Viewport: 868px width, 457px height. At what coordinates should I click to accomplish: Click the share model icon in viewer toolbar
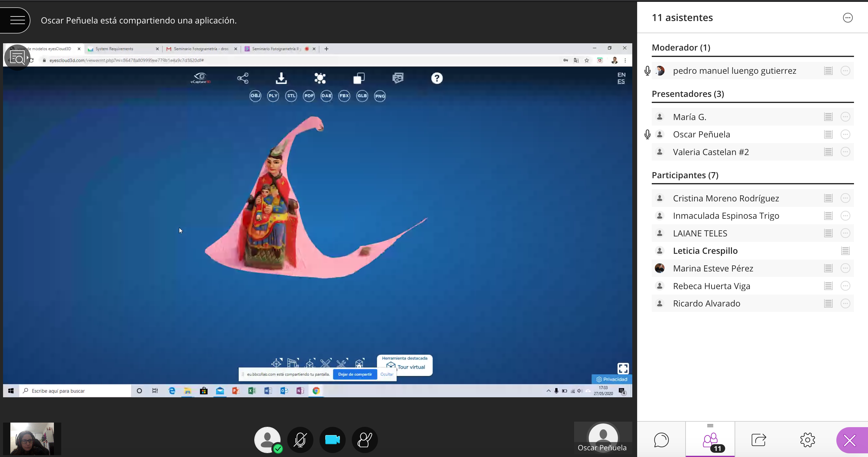tap(243, 78)
